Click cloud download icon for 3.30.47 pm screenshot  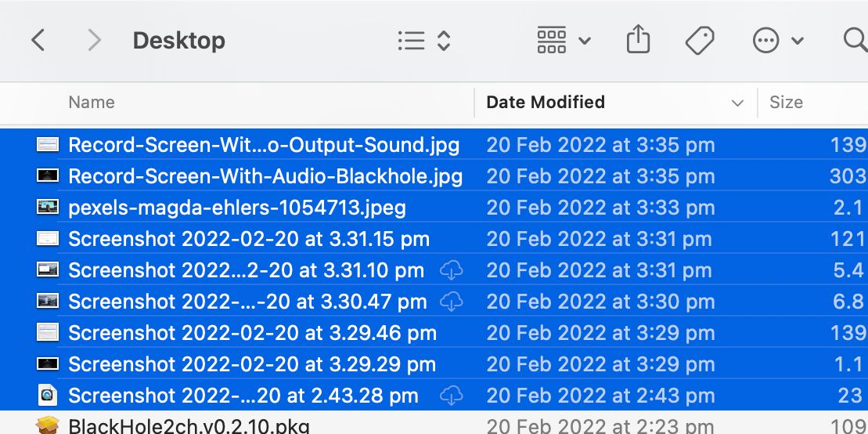451,302
